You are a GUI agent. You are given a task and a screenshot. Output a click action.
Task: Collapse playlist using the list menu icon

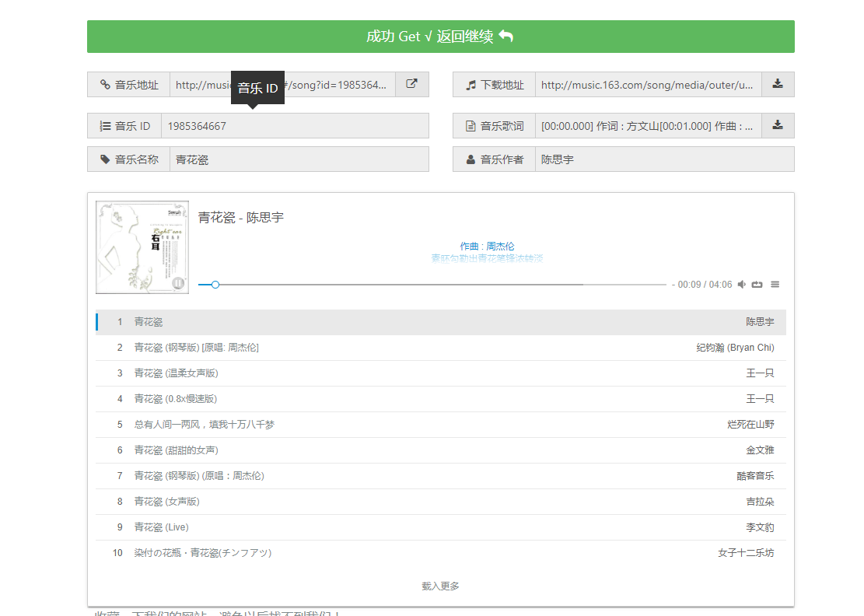pos(775,285)
